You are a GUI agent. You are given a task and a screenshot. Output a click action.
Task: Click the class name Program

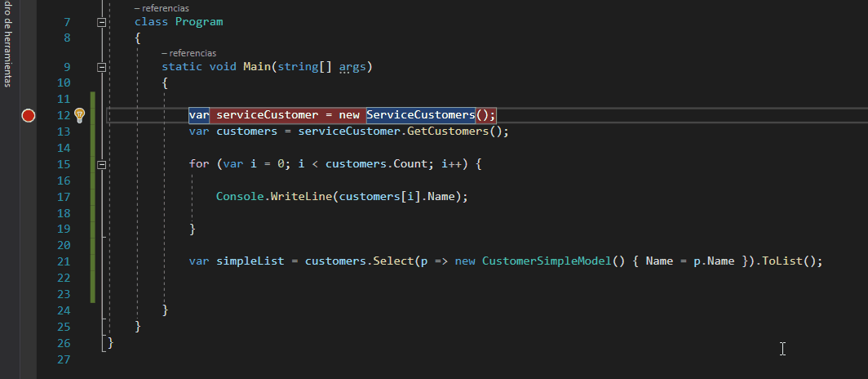[x=199, y=22]
